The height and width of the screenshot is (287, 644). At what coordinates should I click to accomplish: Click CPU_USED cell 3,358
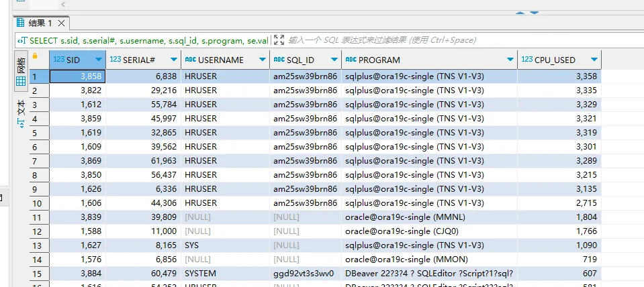(559, 76)
